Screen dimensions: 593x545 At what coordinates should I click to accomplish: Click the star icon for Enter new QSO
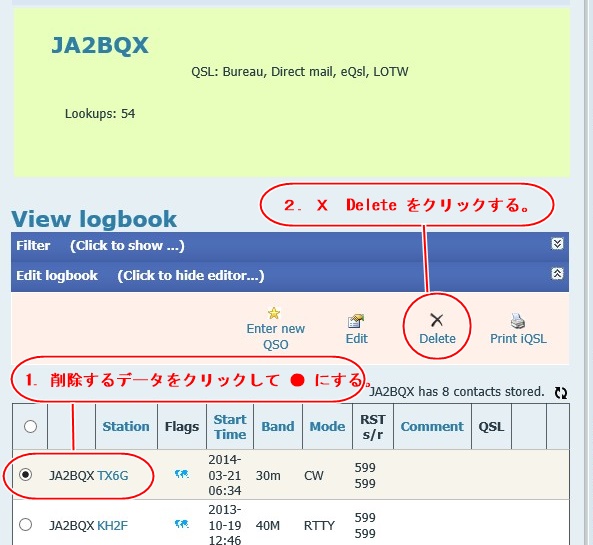tap(274, 313)
